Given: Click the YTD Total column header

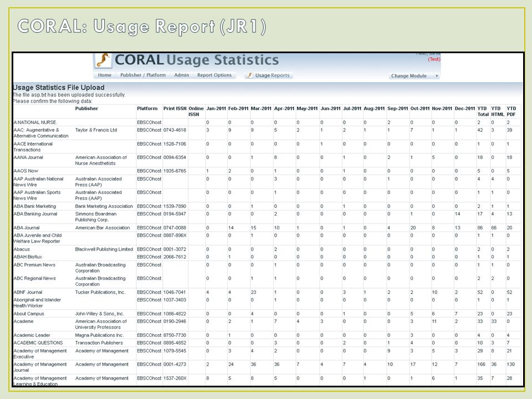Looking at the screenshot, I should (x=483, y=111).
